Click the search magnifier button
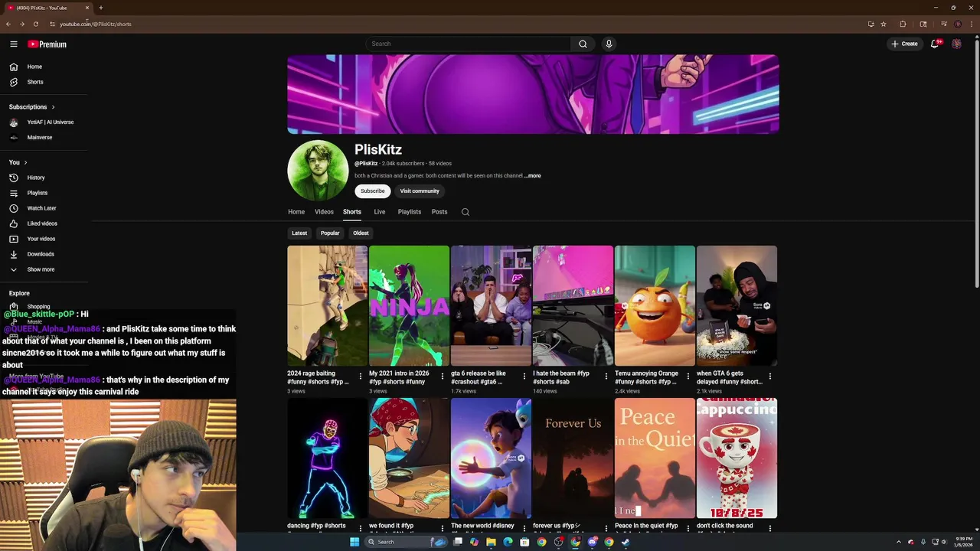Image resolution: width=980 pixels, height=551 pixels. click(x=583, y=44)
